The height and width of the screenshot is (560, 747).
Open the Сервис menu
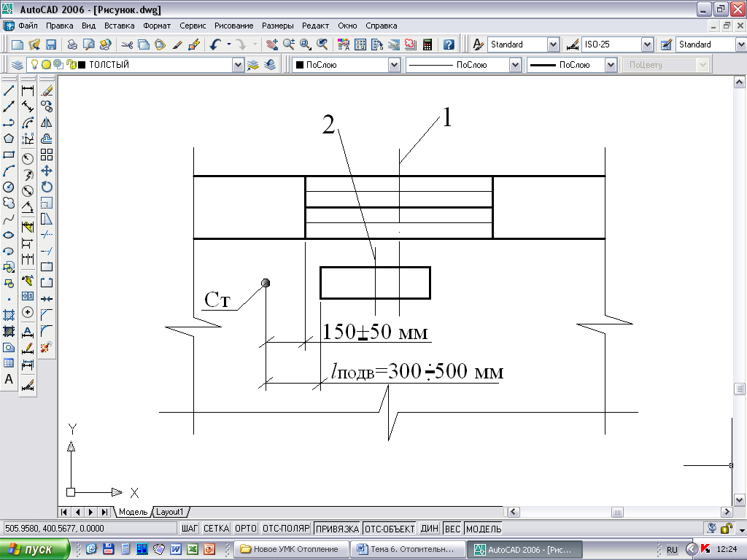(x=193, y=26)
